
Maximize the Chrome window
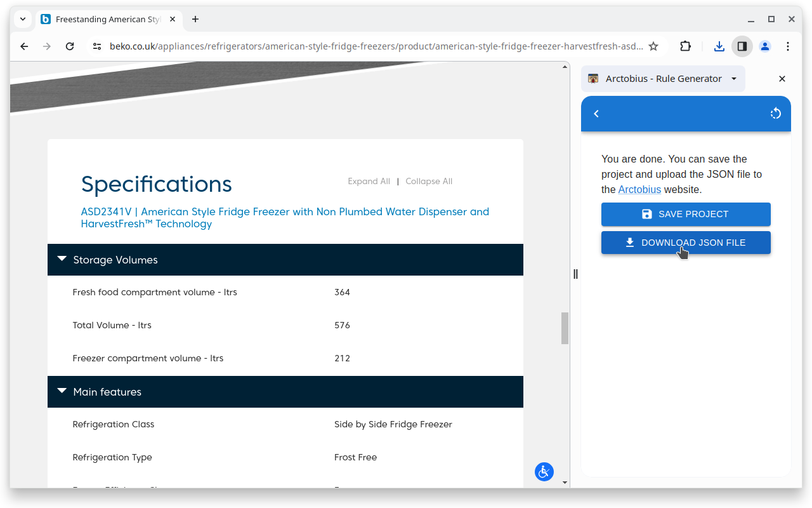point(771,19)
